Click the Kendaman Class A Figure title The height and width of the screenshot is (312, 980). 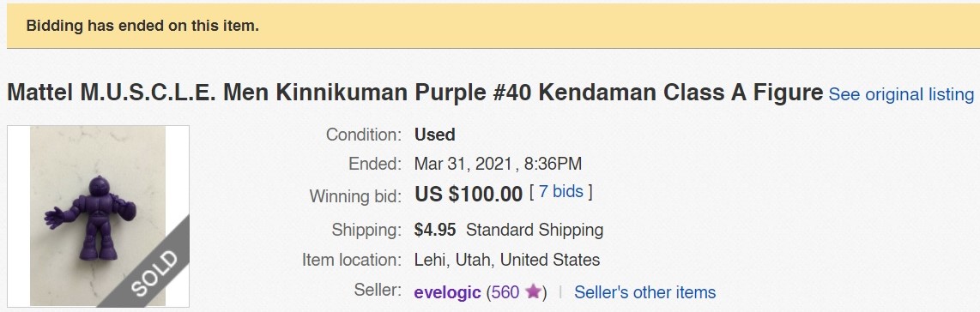coord(414,93)
